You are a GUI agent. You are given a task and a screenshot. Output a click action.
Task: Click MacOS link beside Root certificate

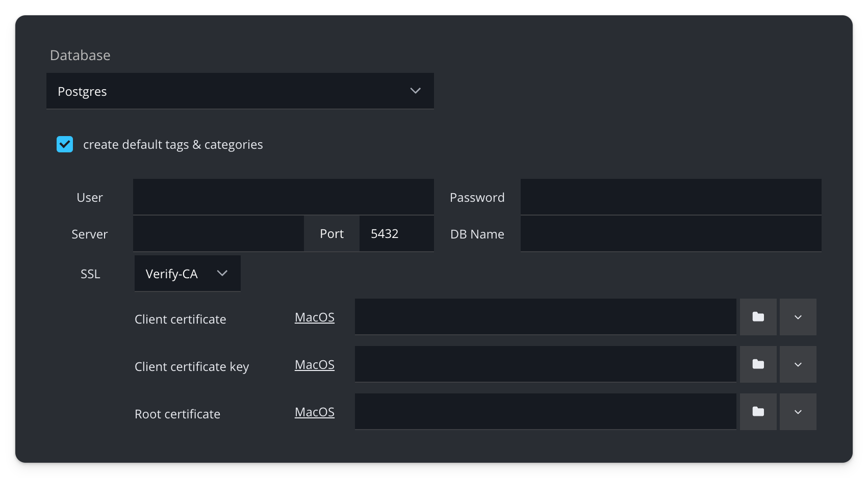click(x=315, y=412)
